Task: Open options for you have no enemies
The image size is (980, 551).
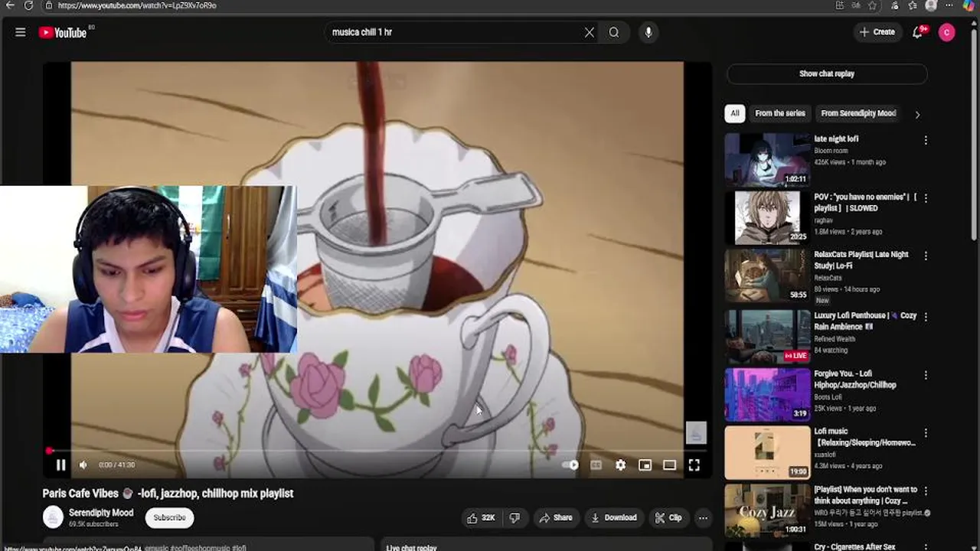Action: point(926,198)
